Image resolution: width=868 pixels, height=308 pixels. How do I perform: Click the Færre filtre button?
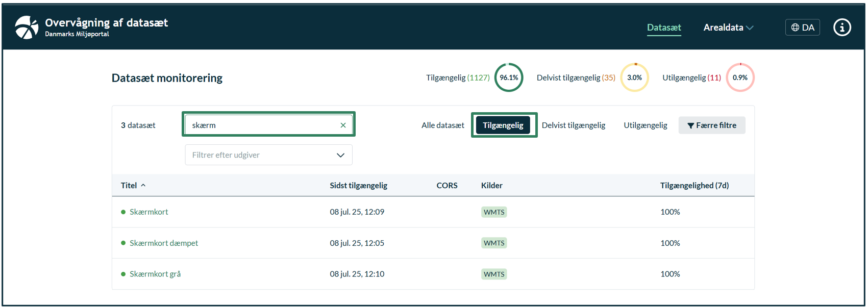tap(711, 125)
